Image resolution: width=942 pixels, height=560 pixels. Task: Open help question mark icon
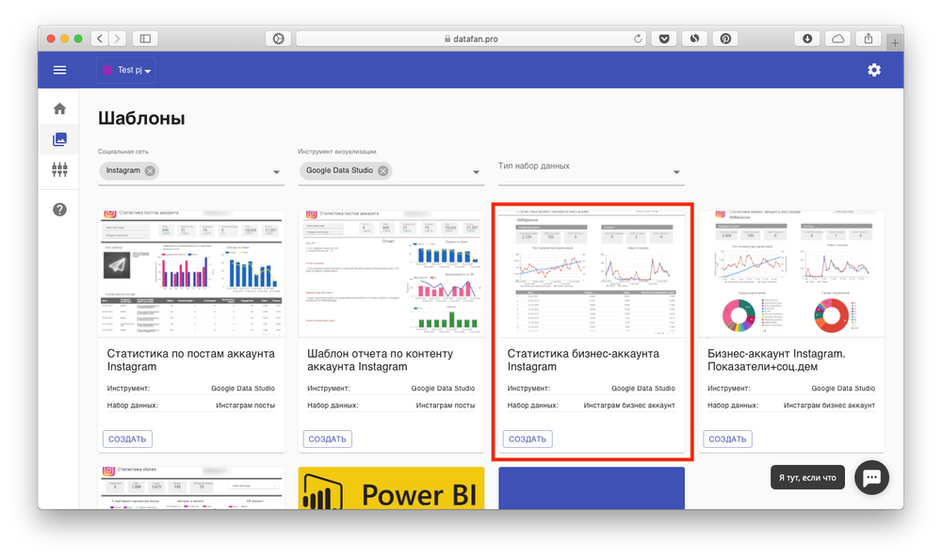pos(59,210)
